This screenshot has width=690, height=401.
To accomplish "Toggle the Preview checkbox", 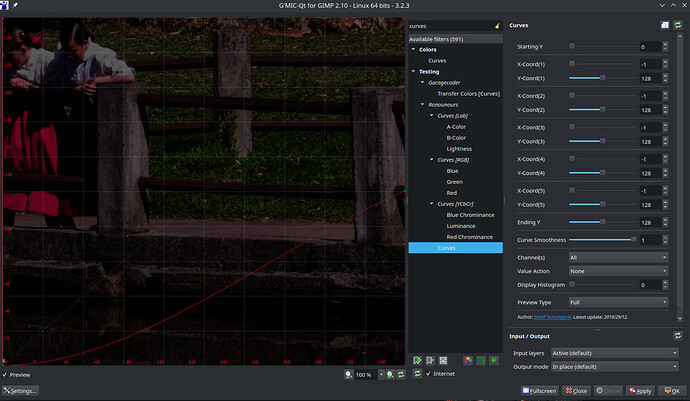I will (6, 374).
